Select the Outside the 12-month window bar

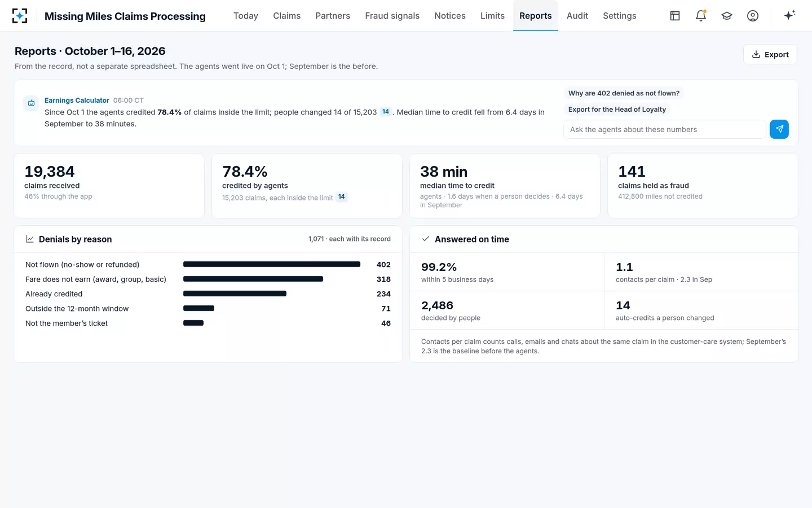[x=198, y=308]
